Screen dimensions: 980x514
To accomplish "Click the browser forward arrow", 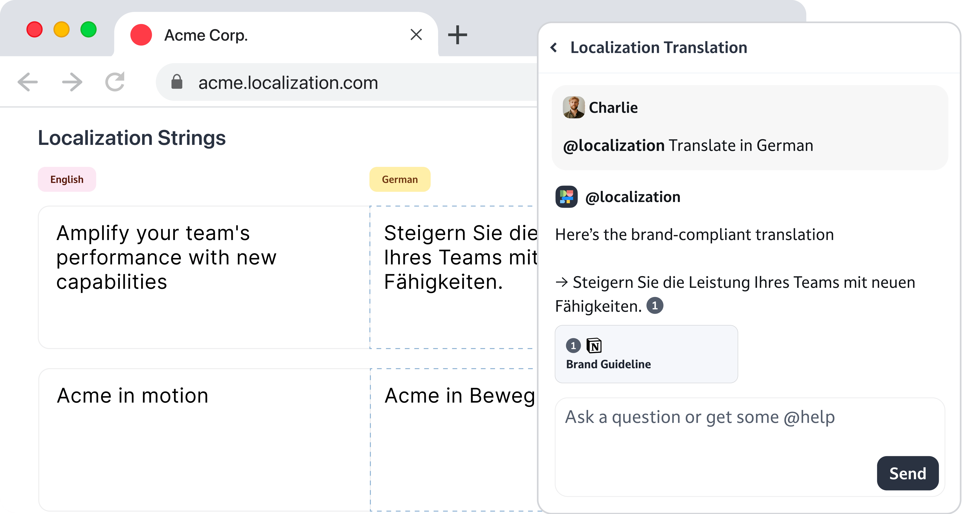I will (72, 82).
